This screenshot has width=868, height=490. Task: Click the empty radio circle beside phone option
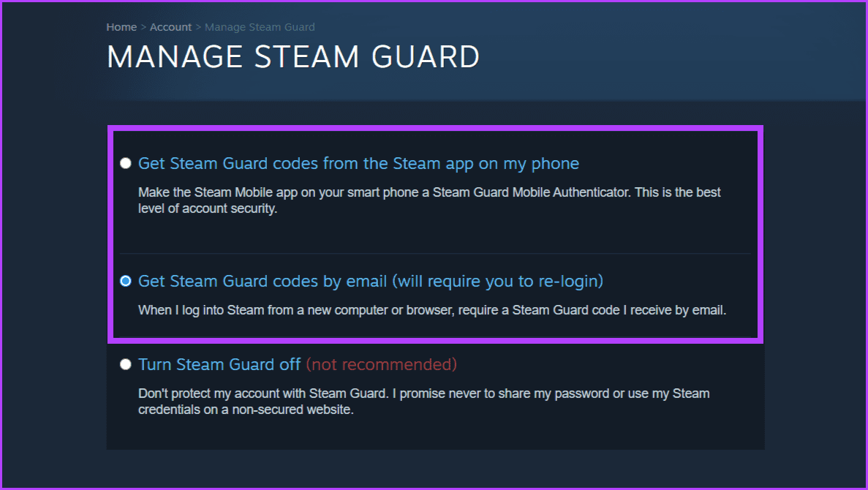point(125,163)
